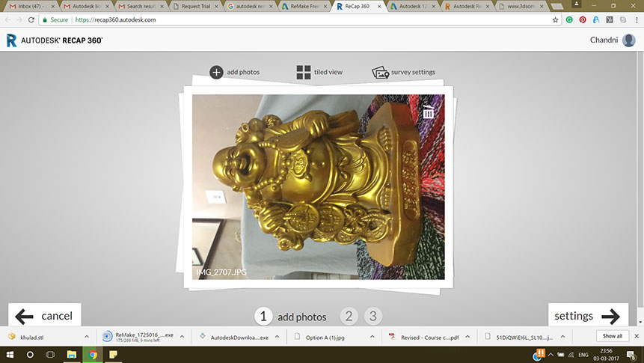Show hidden system tray icons
Screen dimensions: 644x363
pyautogui.click(x=551, y=354)
